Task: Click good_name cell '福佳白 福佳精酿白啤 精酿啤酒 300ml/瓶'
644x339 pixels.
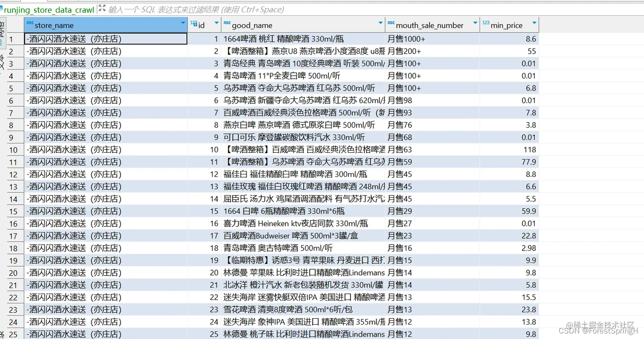Action: pos(303,174)
